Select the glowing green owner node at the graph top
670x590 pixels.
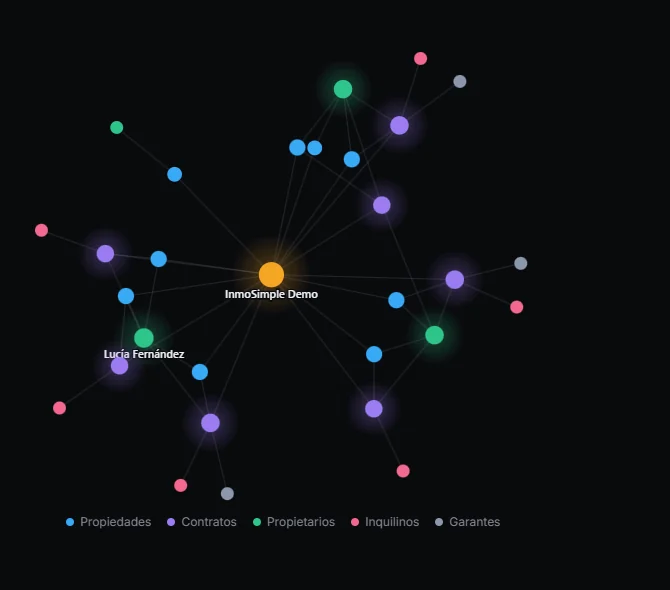(343, 89)
